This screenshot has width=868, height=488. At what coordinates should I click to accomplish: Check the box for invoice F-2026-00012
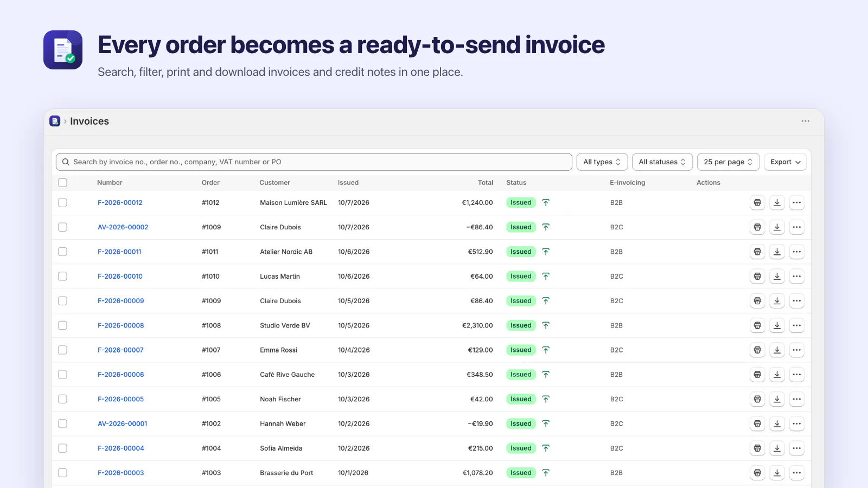click(x=62, y=203)
